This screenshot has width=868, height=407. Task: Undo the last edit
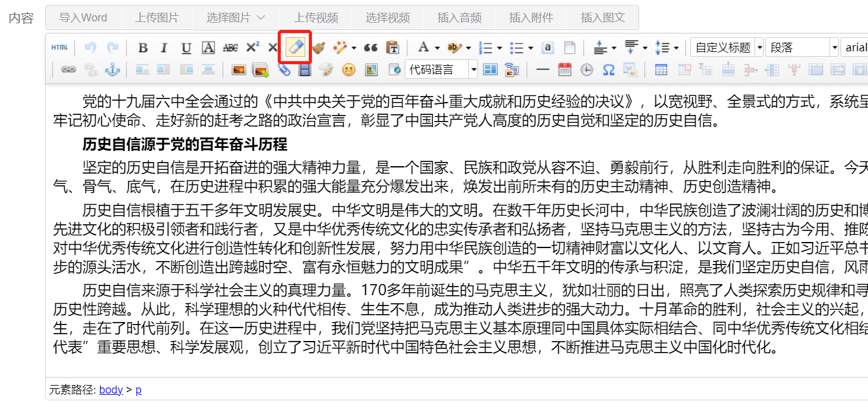90,47
